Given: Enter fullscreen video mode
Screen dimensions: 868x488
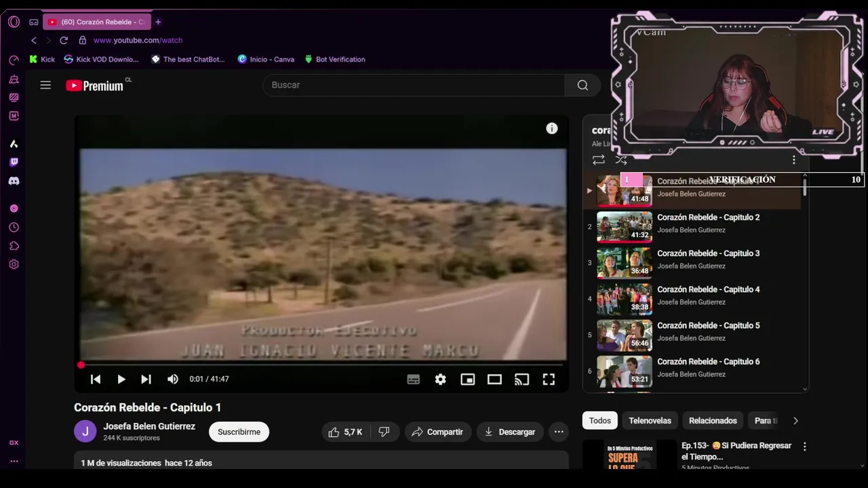Looking at the screenshot, I should coord(549,380).
